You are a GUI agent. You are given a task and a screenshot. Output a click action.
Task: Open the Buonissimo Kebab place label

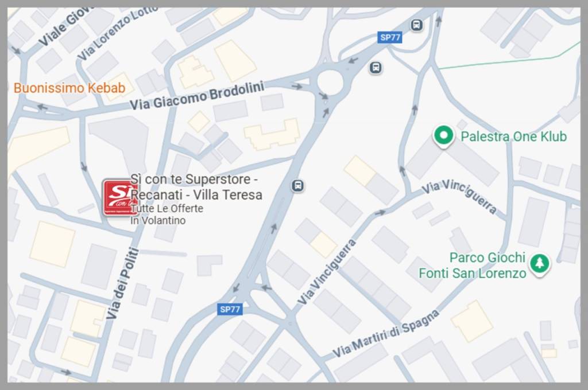point(69,88)
